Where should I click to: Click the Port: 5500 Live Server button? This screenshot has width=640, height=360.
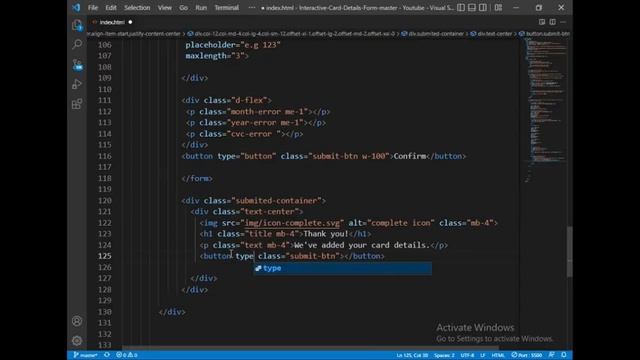click(x=527, y=355)
